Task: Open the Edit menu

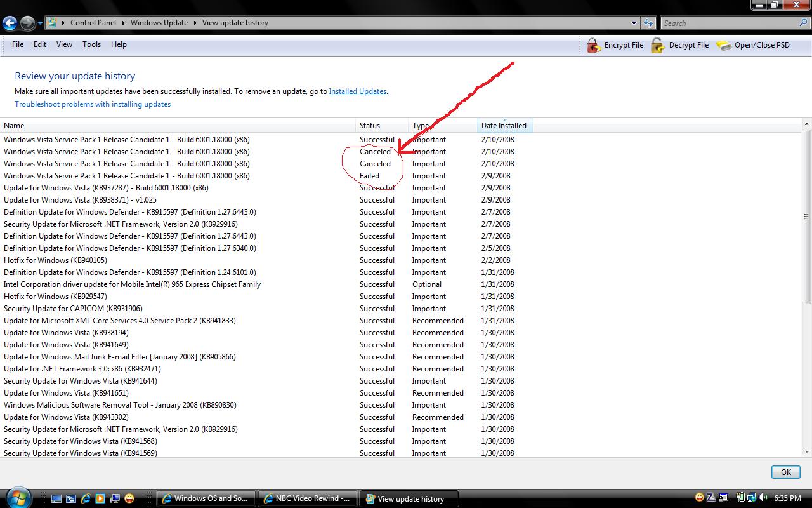Action: coord(40,44)
